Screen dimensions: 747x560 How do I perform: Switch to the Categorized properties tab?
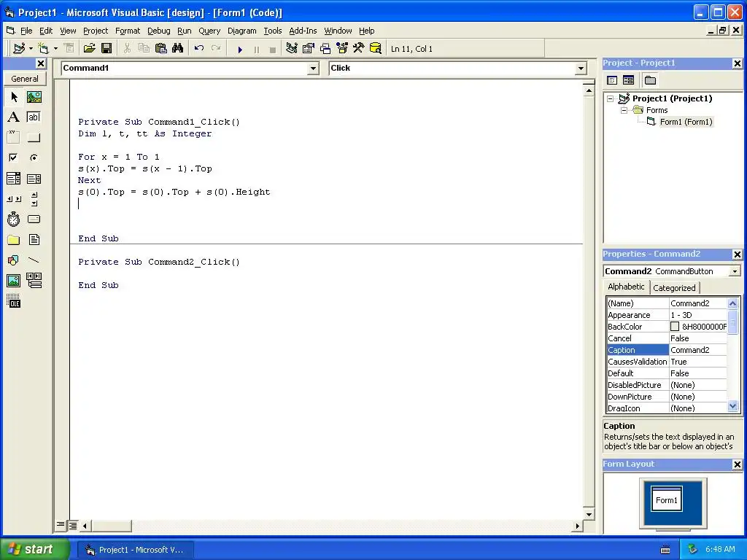pos(674,287)
